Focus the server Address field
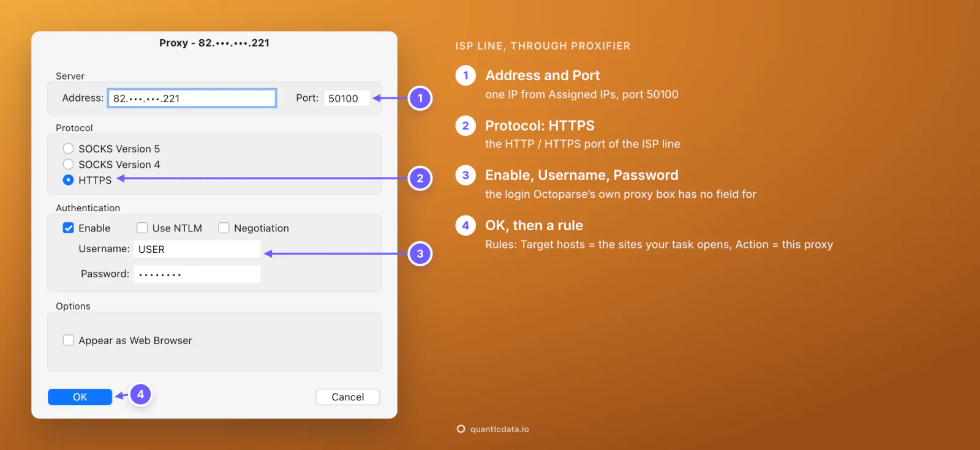Image resolution: width=980 pixels, height=450 pixels. point(192,98)
